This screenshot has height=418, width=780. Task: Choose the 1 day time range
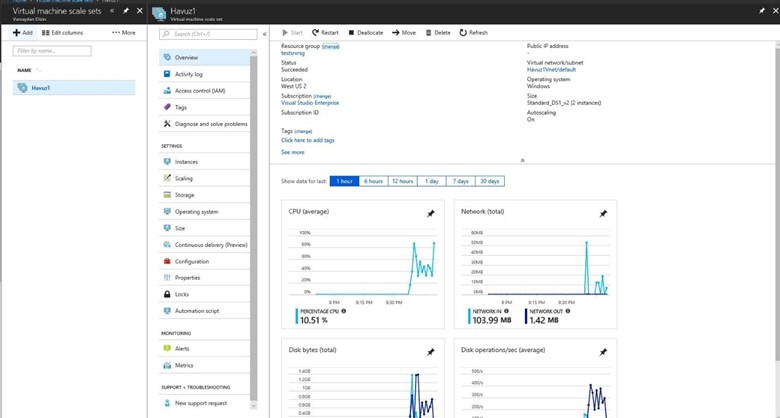pos(431,181)
